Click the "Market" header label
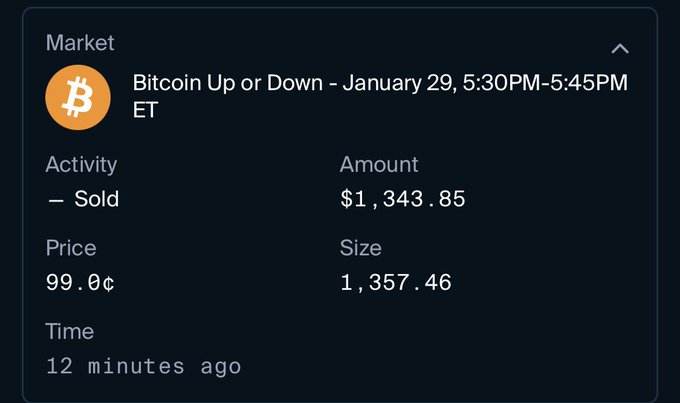Screen dimensions: 680x403 pyautogui.click(x=80, y=43)
